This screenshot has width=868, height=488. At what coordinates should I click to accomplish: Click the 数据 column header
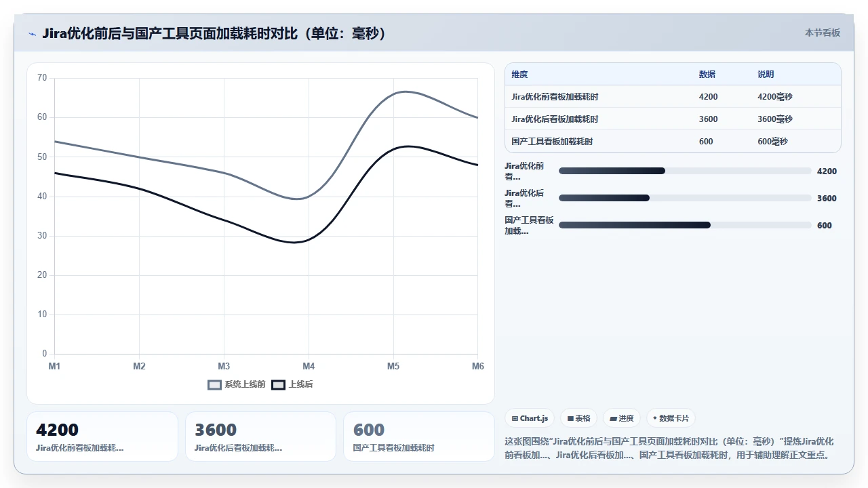pyautogui.click(x=707, y=75)
